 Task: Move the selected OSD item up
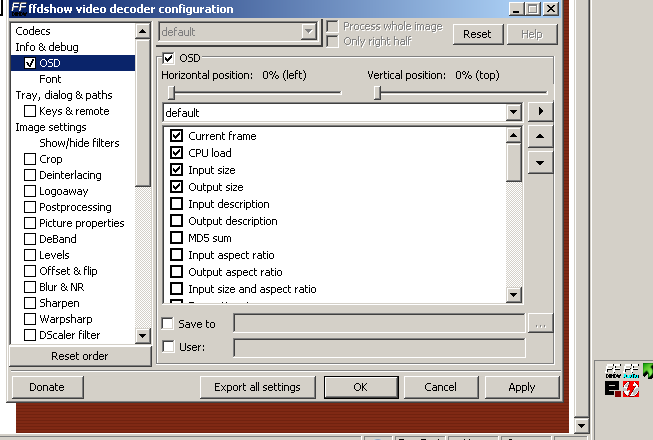540,137
